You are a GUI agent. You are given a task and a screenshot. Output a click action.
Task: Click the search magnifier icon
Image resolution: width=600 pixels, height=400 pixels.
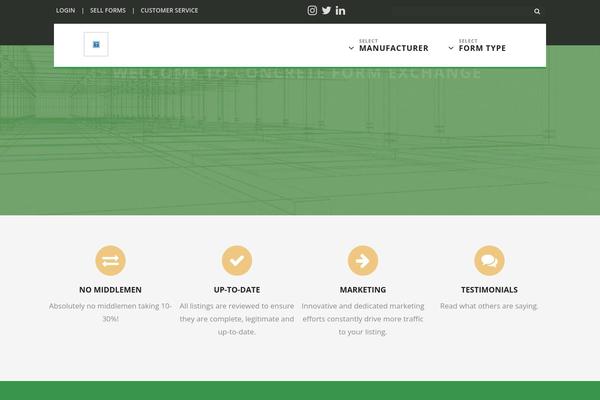pos(537,11)
